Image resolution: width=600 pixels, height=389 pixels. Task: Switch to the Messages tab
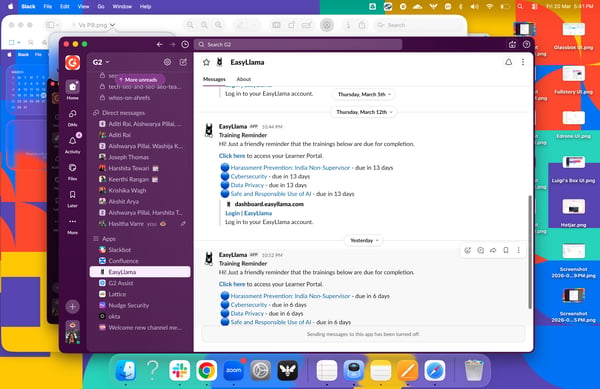(214, 79)
